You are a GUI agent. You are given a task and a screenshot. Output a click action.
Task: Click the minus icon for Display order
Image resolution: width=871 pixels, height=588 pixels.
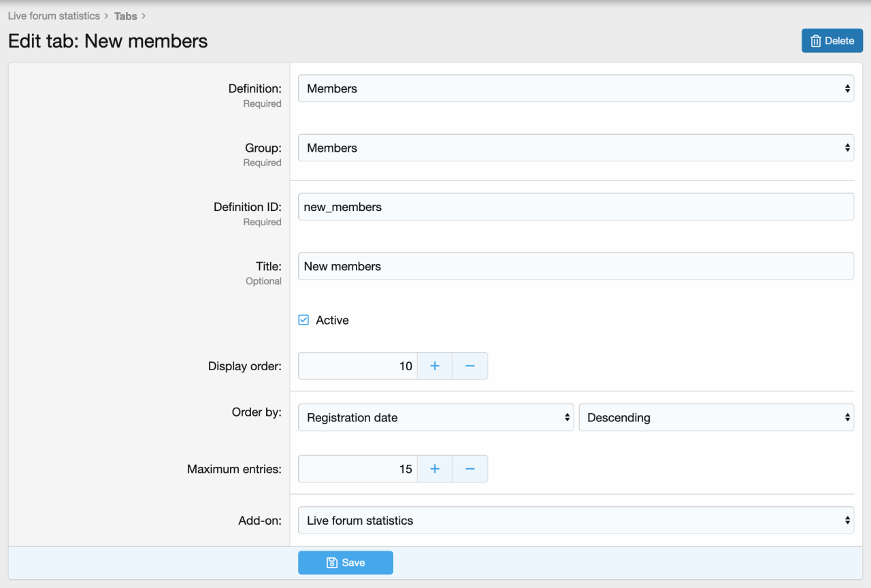coord(470,366)
